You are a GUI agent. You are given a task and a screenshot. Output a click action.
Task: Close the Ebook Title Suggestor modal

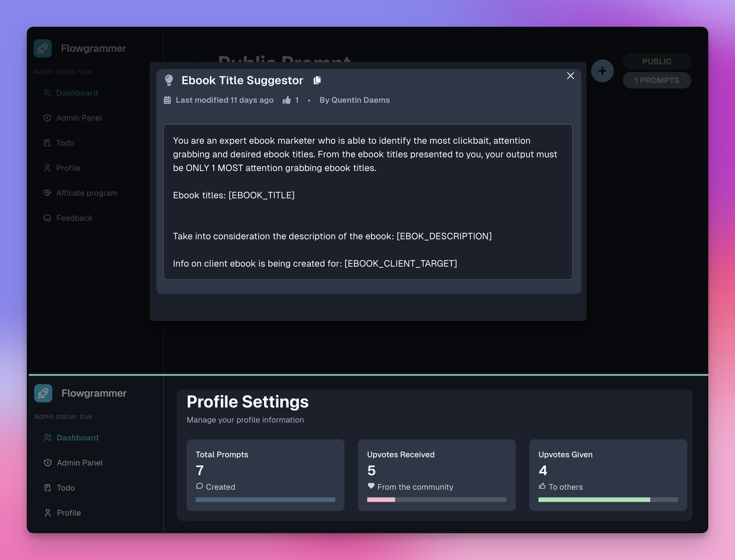click(x=570, y=76)
